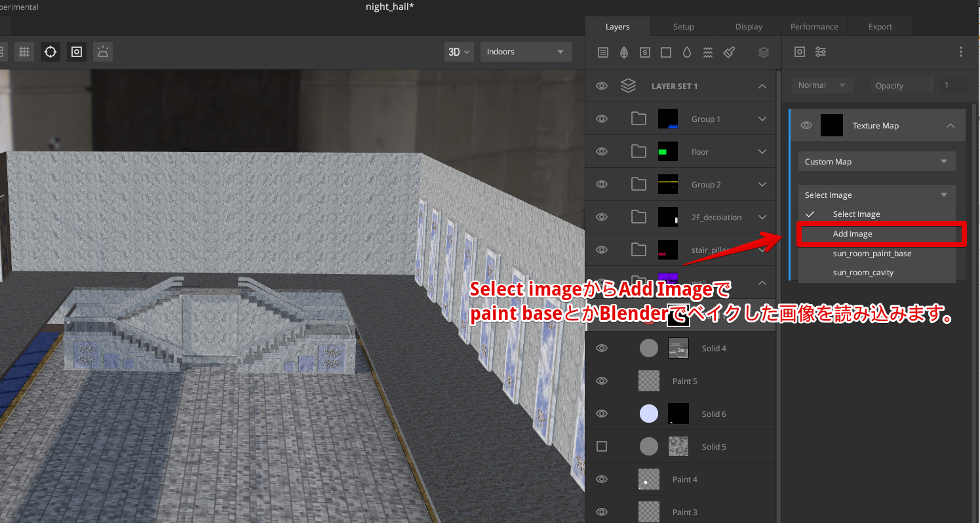980x523 pixels.
Task: Click the water droplet icon above the layer list
Action: [686, 52]
